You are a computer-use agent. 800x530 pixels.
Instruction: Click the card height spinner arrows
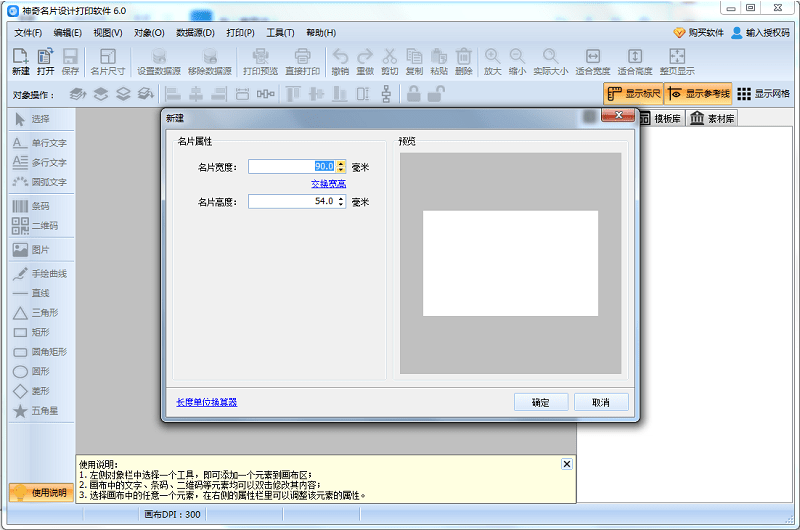(x=341, y=201)
